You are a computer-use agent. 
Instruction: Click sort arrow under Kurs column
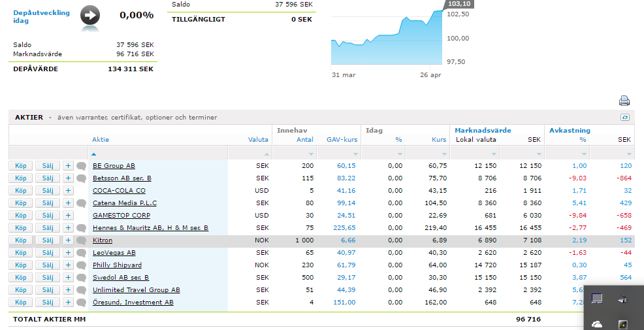[444, 154]
